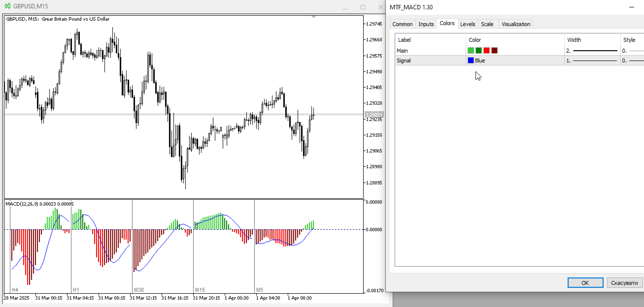Click the Label column header

pos(405,40)
